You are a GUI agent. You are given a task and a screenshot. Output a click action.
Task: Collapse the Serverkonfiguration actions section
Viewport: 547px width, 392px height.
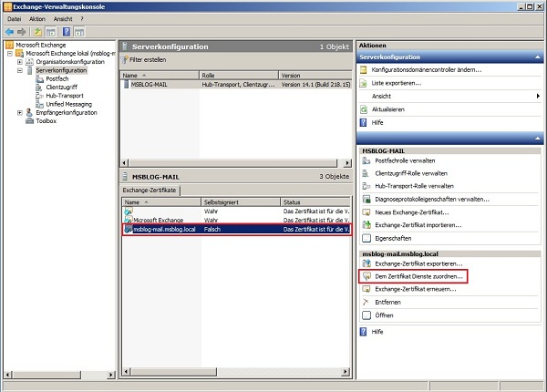pos(538,57)
